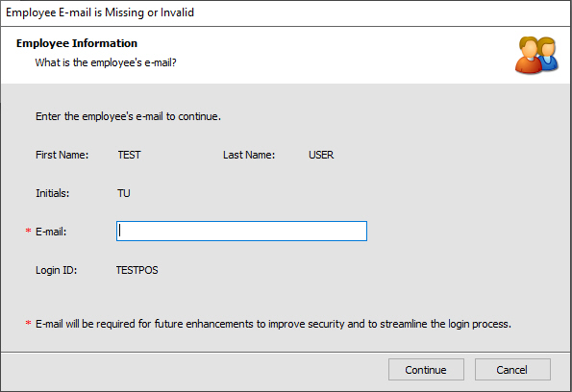The image size is (572, 392).
Task: Select the initials value TU
Action: click(124, 193)
